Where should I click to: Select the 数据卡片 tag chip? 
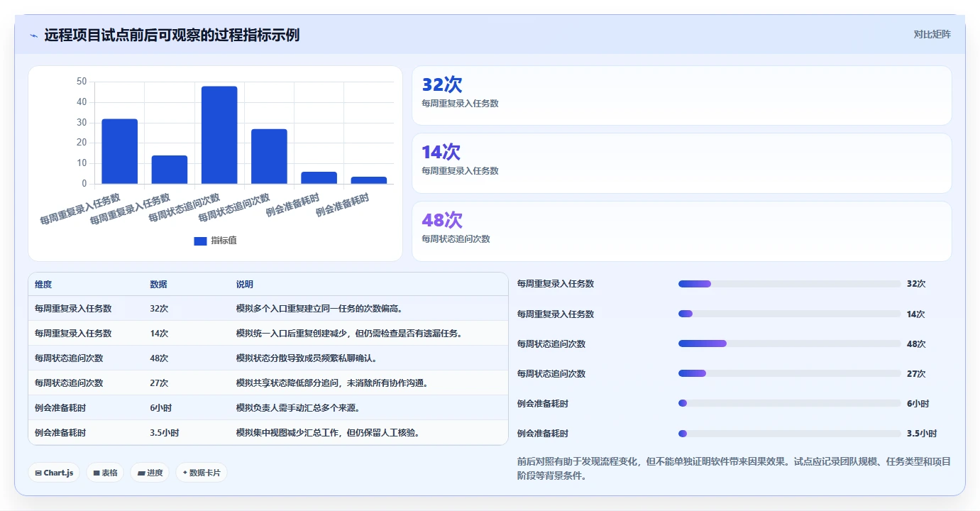pyautogui.click(x=202, y=473)
